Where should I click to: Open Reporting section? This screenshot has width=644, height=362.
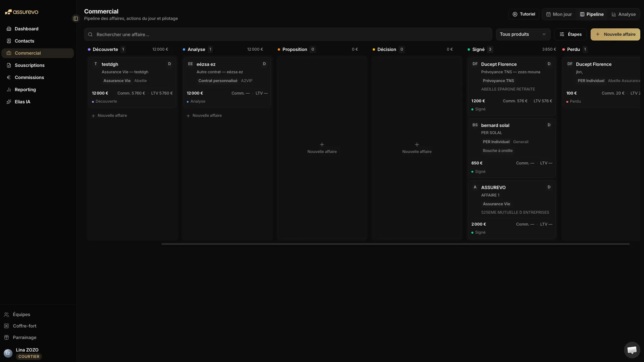(x=38, y=89)
